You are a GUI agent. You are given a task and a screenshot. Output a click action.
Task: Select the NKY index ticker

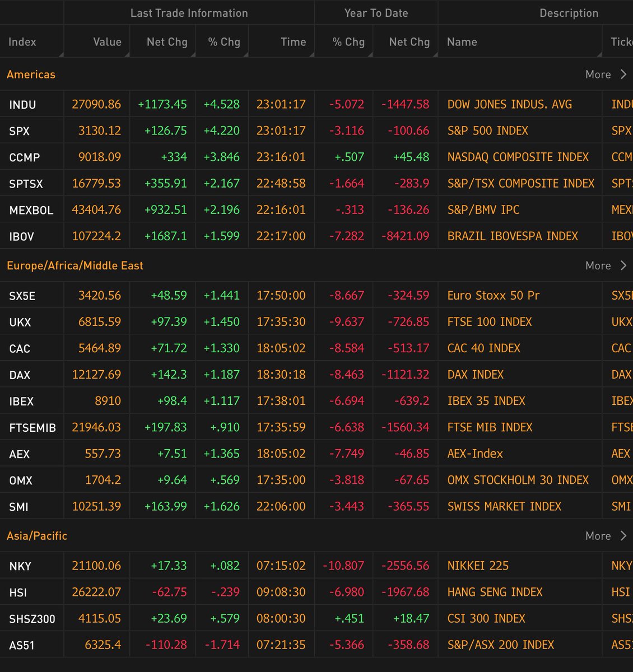coord(20,566)
